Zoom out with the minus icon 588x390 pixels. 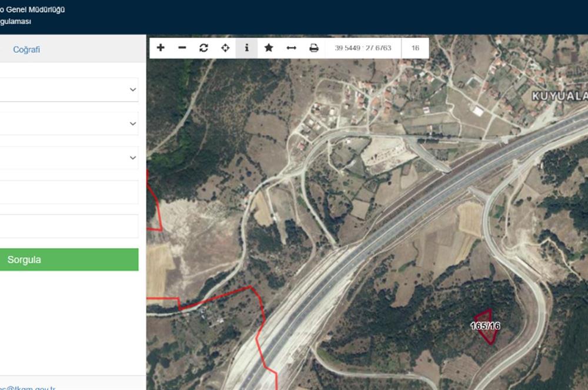[182, 48]
